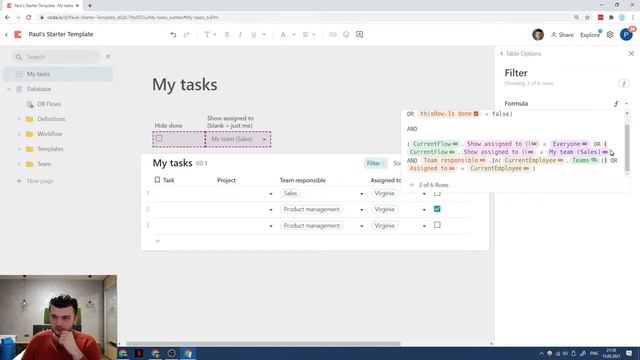This screenshot has width=640, height=360.
Task: Toggle the Hide done checkbox
Action: click(159, 138)
